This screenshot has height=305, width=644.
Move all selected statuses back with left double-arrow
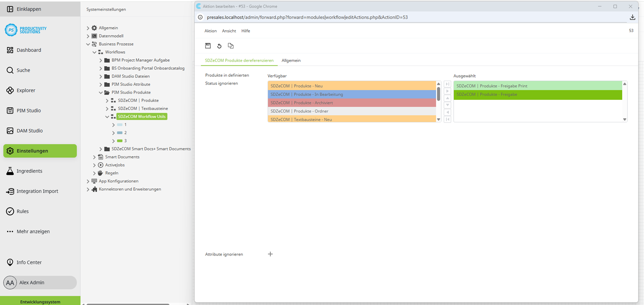[447, 119]
